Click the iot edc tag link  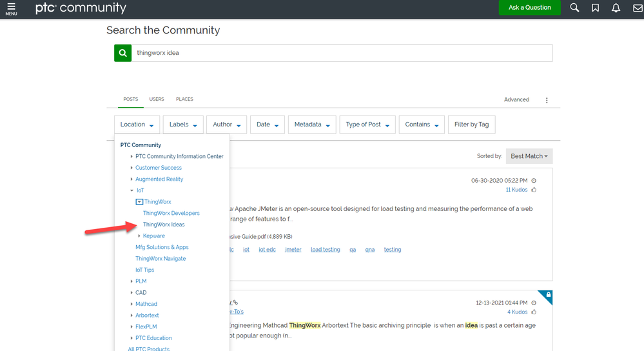coord(267,250)
